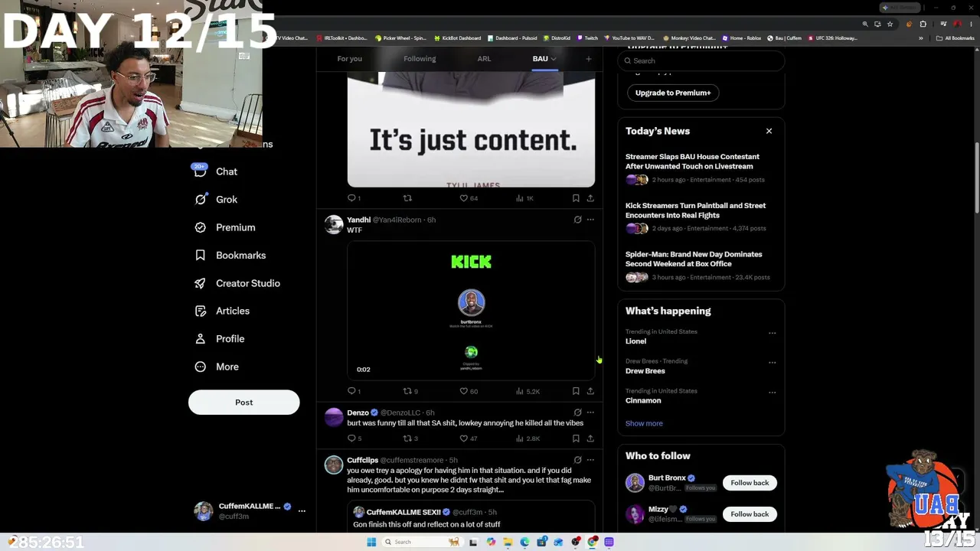Open the account switcher menu
The width and height of the screenshot is (980, 551).
tap(302, 510)
